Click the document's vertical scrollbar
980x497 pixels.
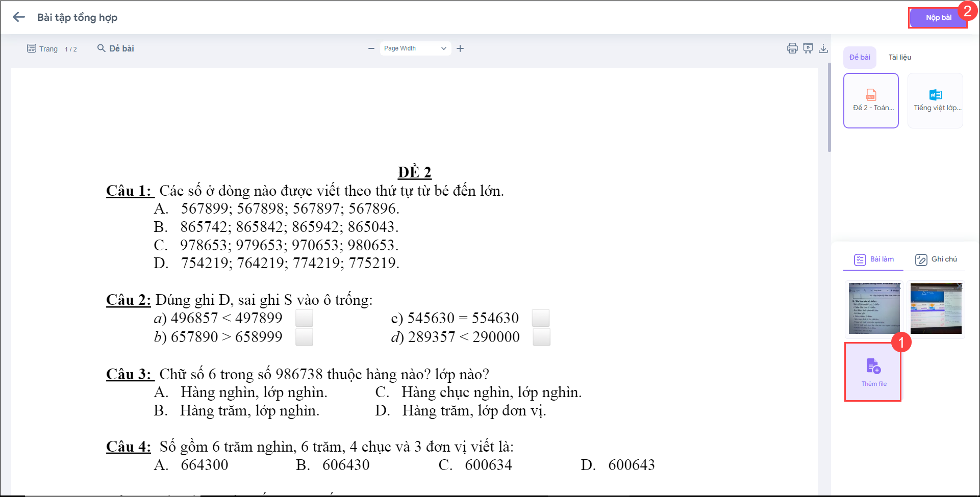(x=829, y=107)
